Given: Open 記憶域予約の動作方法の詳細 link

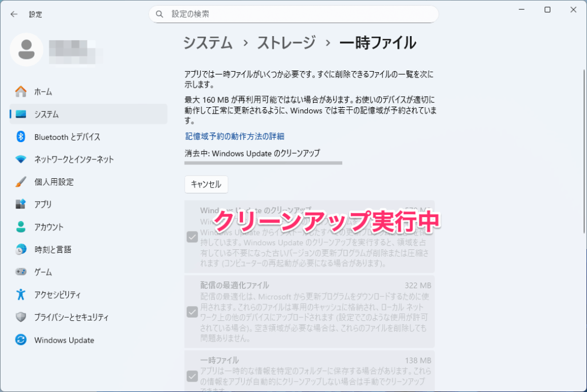Looking at the screenshot, I should (234, 136).
